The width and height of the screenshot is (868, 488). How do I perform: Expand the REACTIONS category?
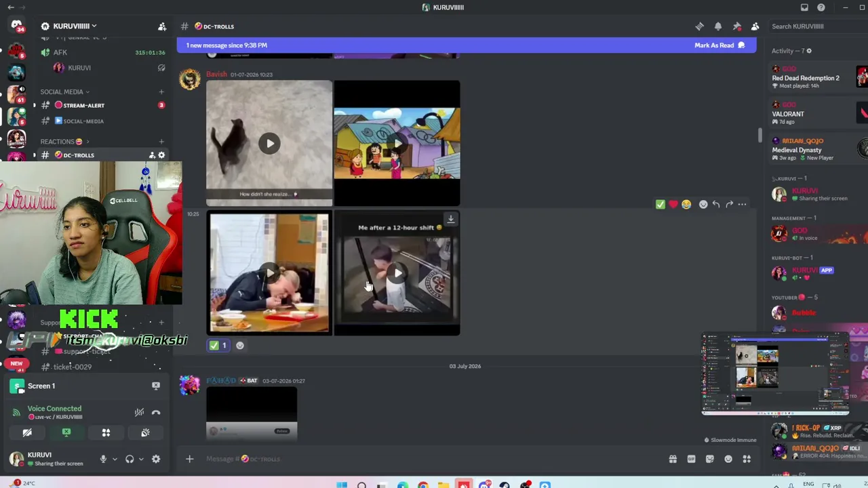[x=64, y=142]
